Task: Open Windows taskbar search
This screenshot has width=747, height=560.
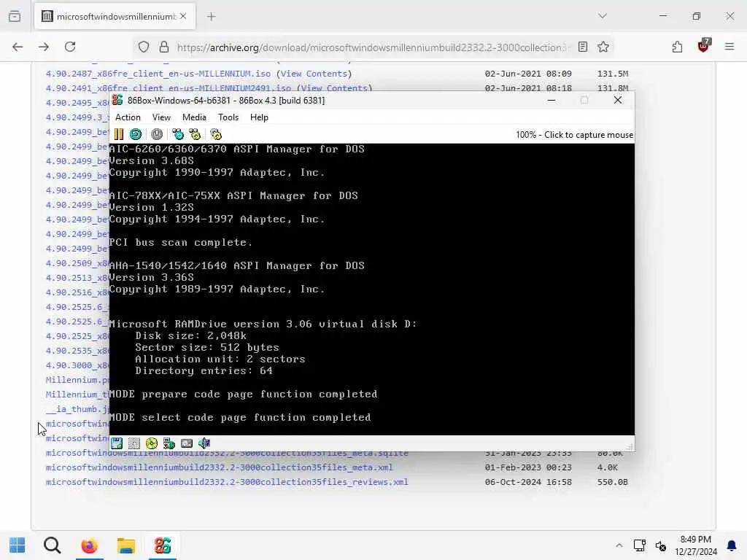Action: (53, 545)
